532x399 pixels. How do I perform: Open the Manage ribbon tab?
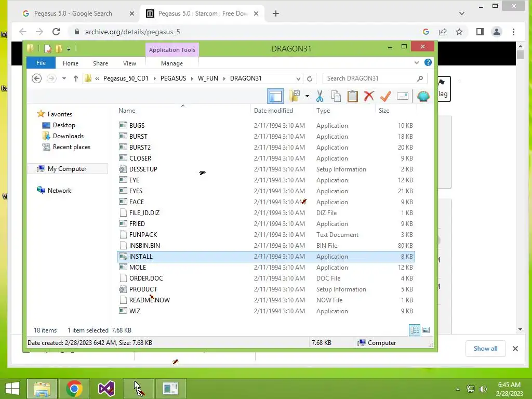pyautogui.click(x=172, y=63)
